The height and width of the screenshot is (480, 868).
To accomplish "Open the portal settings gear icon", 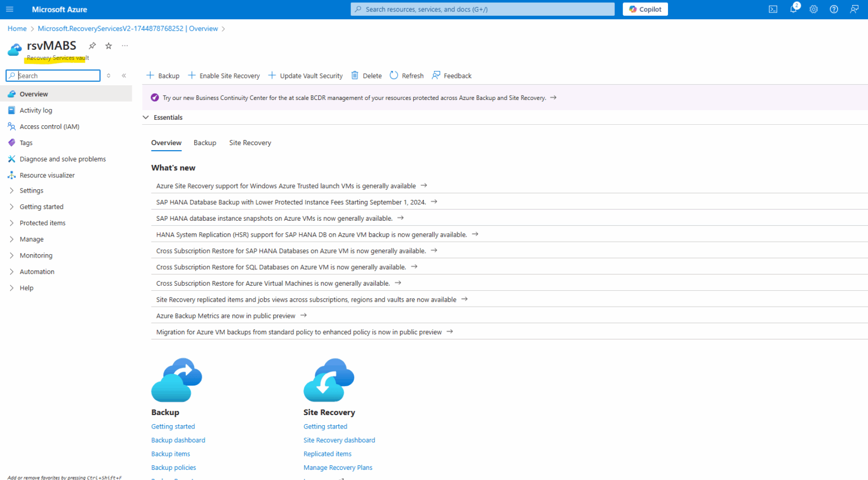I will 813,10.
